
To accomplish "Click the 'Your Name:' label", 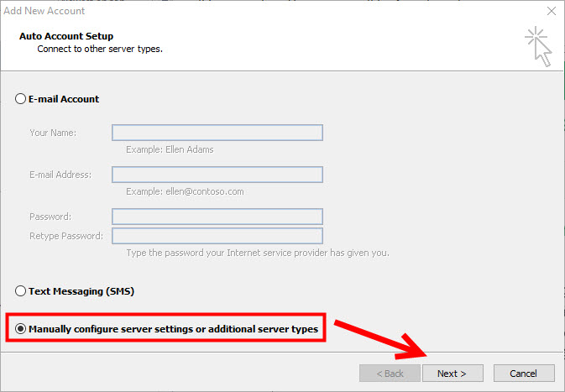I will [x=53, y=133].
